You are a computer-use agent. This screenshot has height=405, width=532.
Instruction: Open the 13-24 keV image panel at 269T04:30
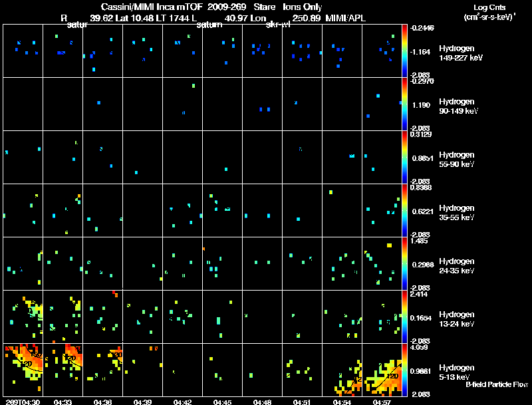(23, 317)
